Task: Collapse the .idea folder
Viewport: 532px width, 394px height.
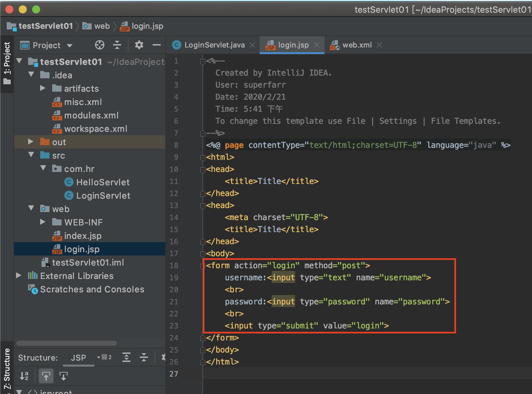Action: coord(31,75)
